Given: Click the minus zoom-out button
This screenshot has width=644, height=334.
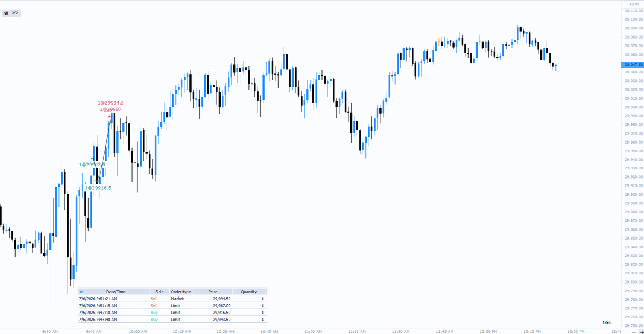Looking at the screenshot, I should coord(634,332).
